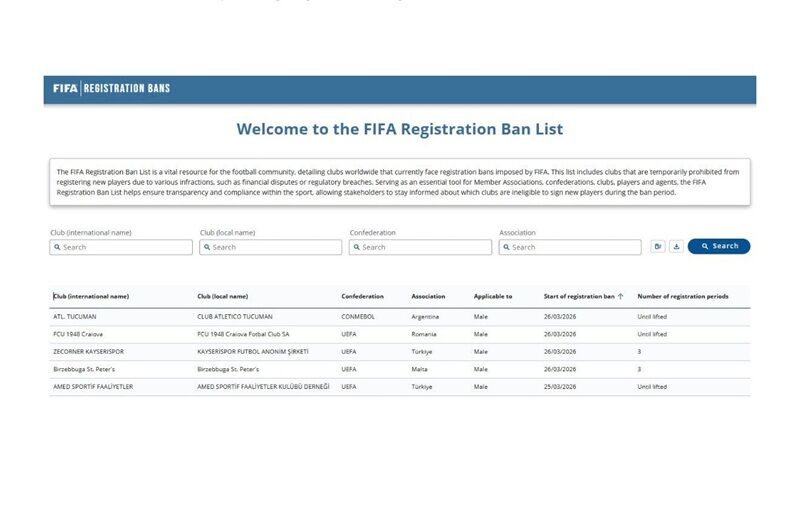Click Male in the AMED SPORTİF row

click(x=481, y=387)
